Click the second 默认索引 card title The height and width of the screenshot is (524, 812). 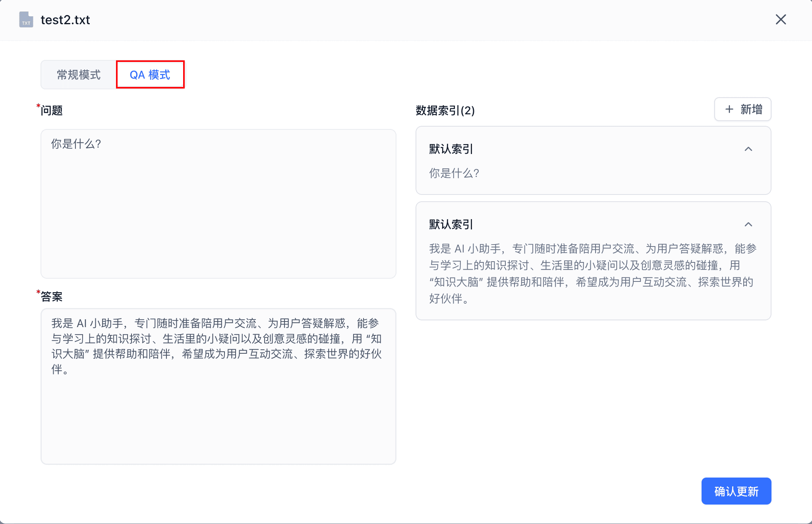[451, 225]
